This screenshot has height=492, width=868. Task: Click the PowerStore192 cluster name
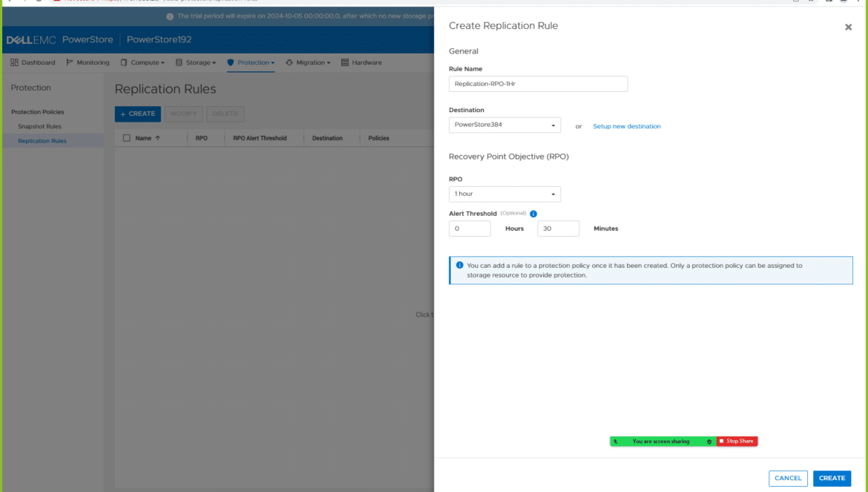point(159,40)
